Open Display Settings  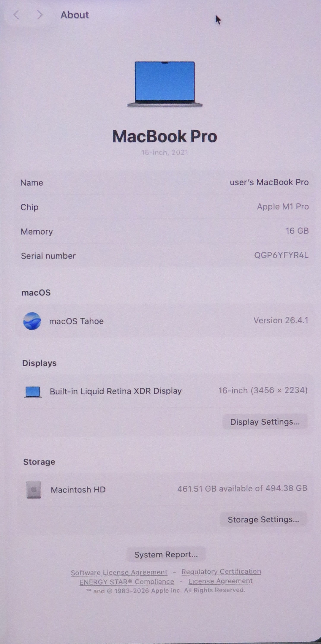coord(264,422)
